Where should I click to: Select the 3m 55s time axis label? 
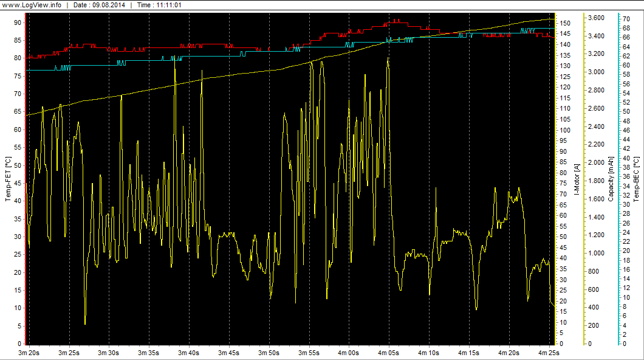tap(309, 353)
